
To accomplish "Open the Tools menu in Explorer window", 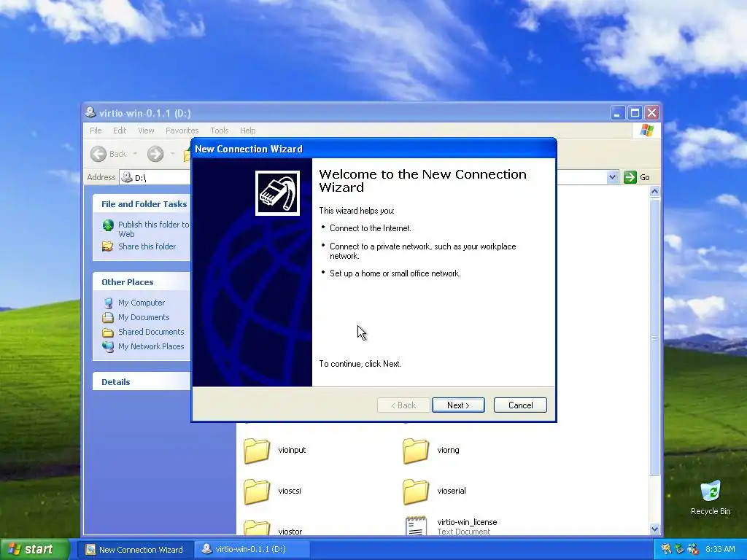I will coord(219,131).
